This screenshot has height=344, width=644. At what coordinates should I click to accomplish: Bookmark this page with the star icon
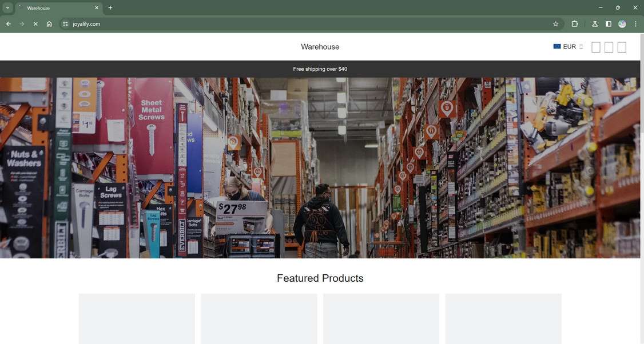[555, 24]
